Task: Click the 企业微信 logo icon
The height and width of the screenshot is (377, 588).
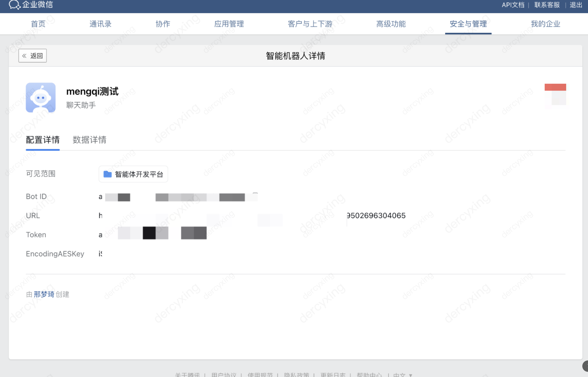Action: [14, 4]
